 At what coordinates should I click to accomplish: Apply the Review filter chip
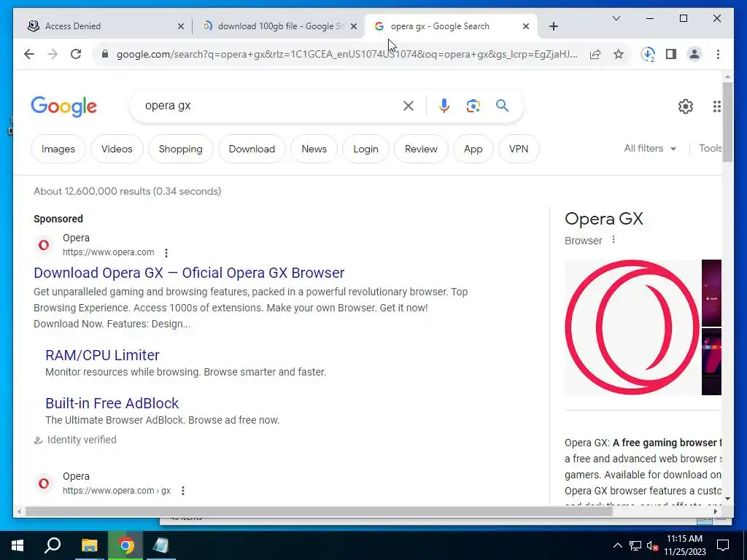tap(421, 149)
